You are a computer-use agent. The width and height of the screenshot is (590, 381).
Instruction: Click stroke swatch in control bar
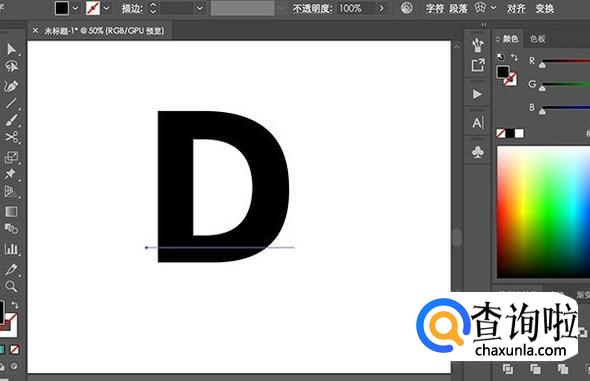tap(93, 8)
